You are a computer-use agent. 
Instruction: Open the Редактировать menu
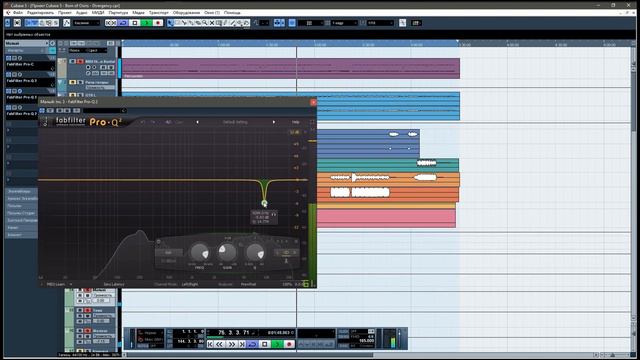pyautogui.click(x=40, y=13)
